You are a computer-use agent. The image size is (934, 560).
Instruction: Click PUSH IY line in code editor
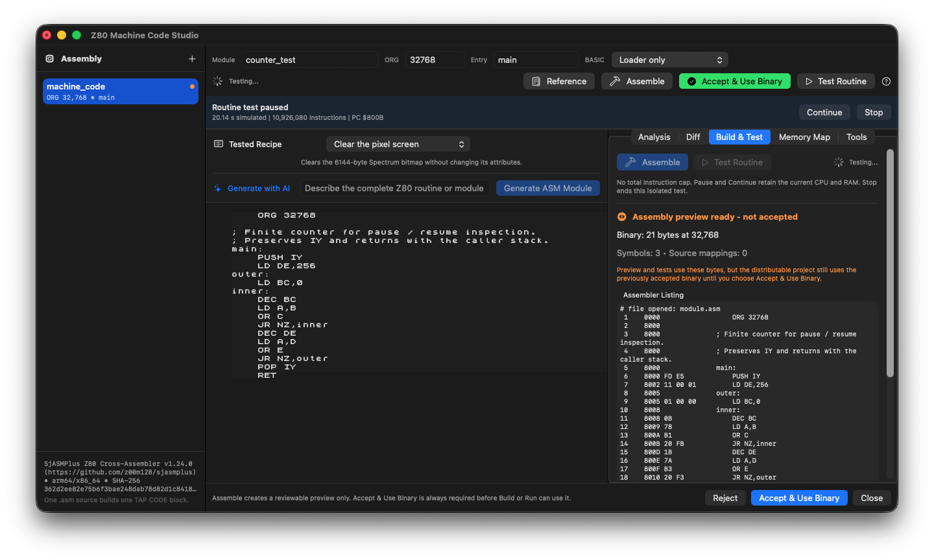tap(280, 258)
